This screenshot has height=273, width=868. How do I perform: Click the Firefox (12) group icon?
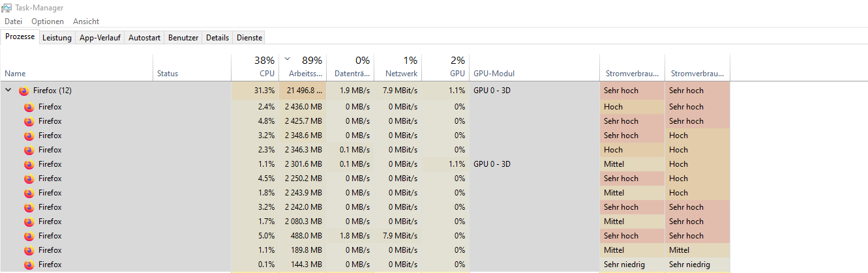coord(24,91)
